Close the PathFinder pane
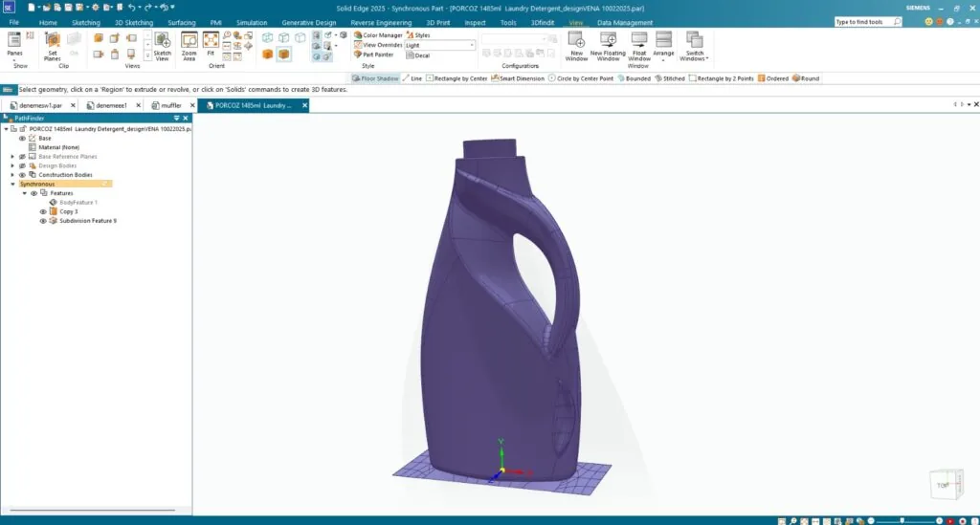 click(x=186, y=118)
